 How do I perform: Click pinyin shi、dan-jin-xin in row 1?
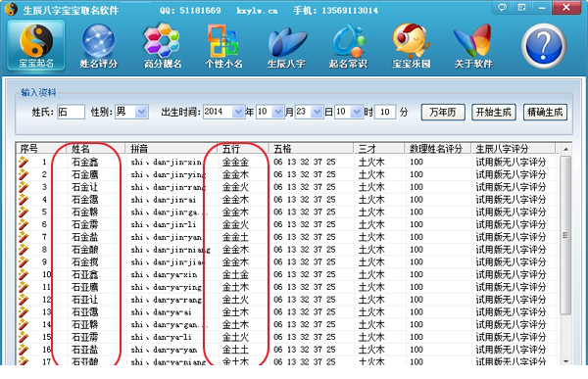167,162
